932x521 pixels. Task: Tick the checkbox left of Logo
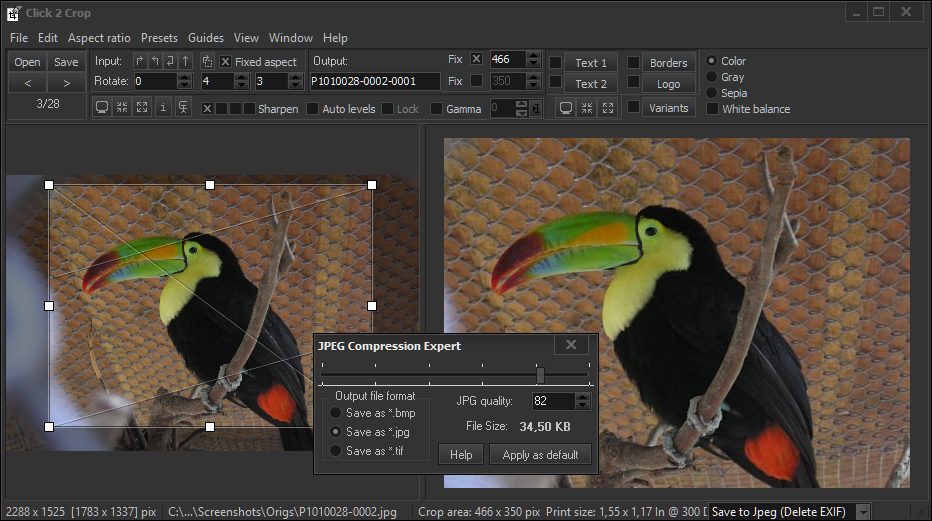coord(634,81)
